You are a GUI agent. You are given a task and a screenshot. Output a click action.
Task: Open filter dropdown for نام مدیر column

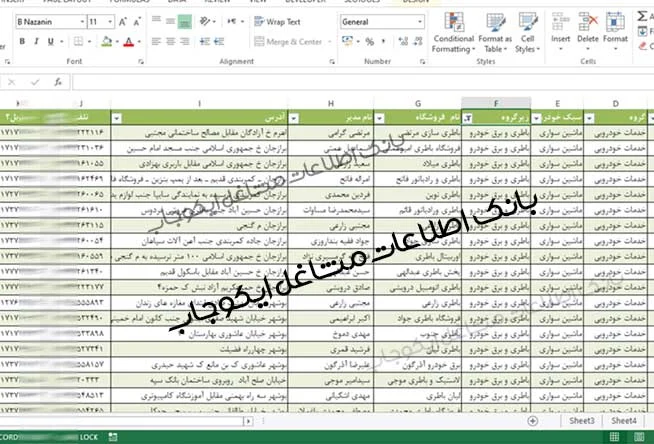point(294,118)
